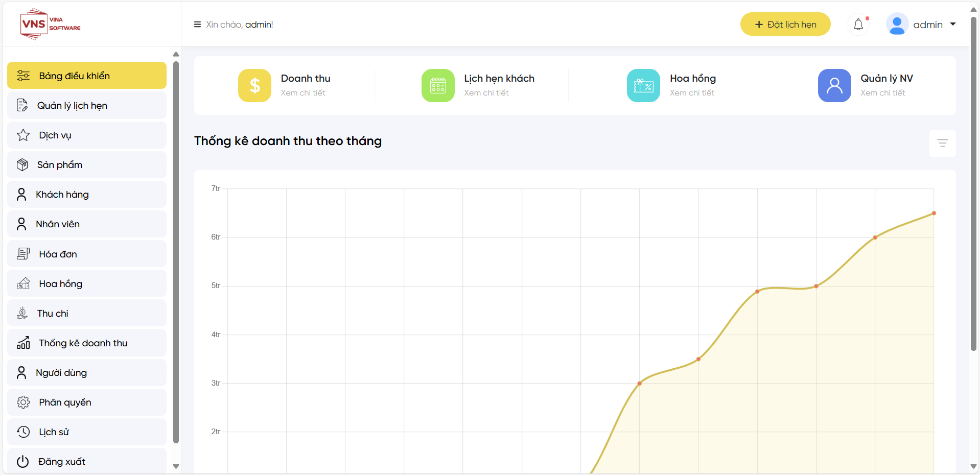Click the Người dùng person icon
Viewport: 980px width, 475px height.
(x=21, y=372)
